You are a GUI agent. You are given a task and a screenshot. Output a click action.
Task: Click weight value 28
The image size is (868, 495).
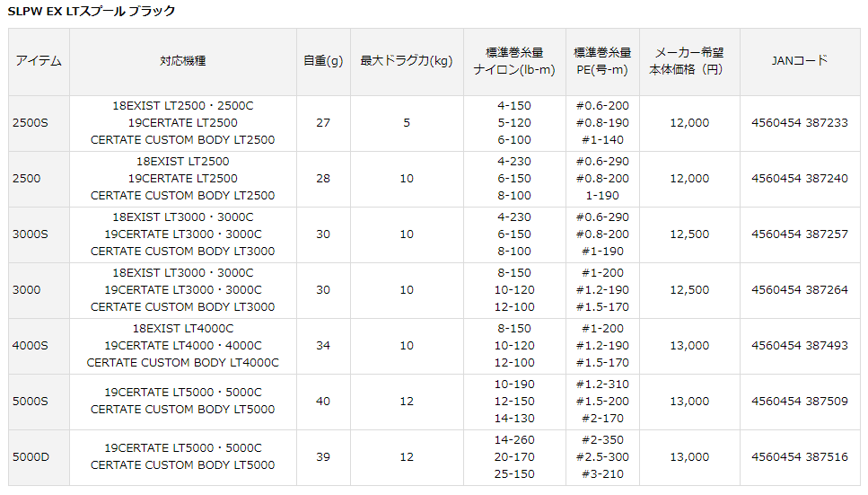[323, 179]
